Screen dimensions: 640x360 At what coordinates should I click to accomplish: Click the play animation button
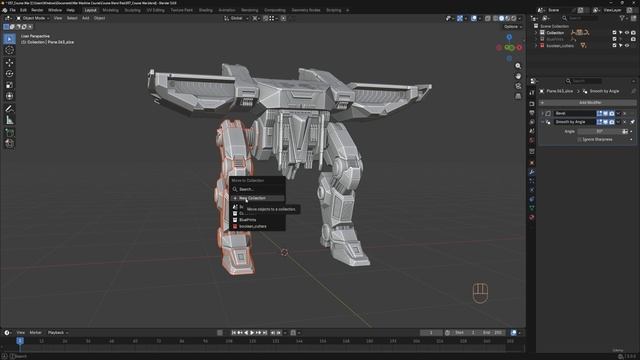[x=252, y=333]
